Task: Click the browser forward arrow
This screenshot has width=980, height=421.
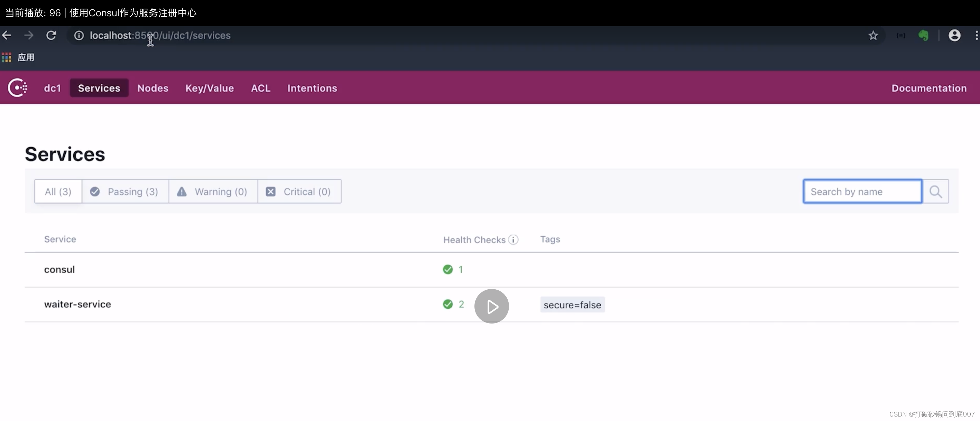Action: (x=29, y=35)
